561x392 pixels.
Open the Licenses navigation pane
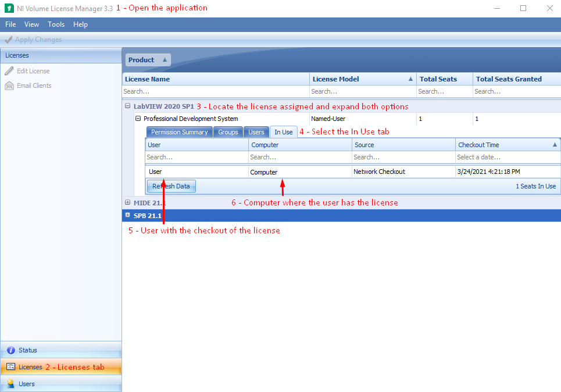pos(61,367)
